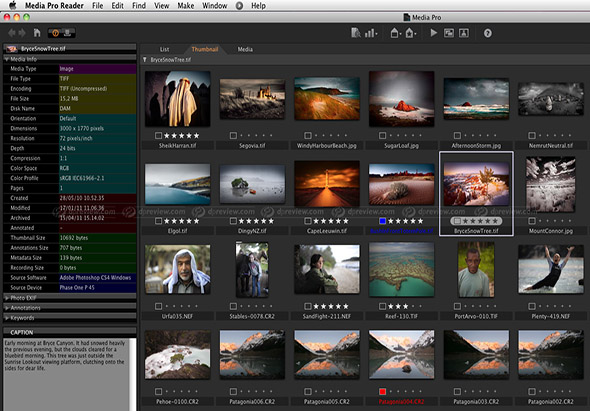Click the forward navigation arrow
This screenshot has width=590, height=411.
tap(22, 33)
